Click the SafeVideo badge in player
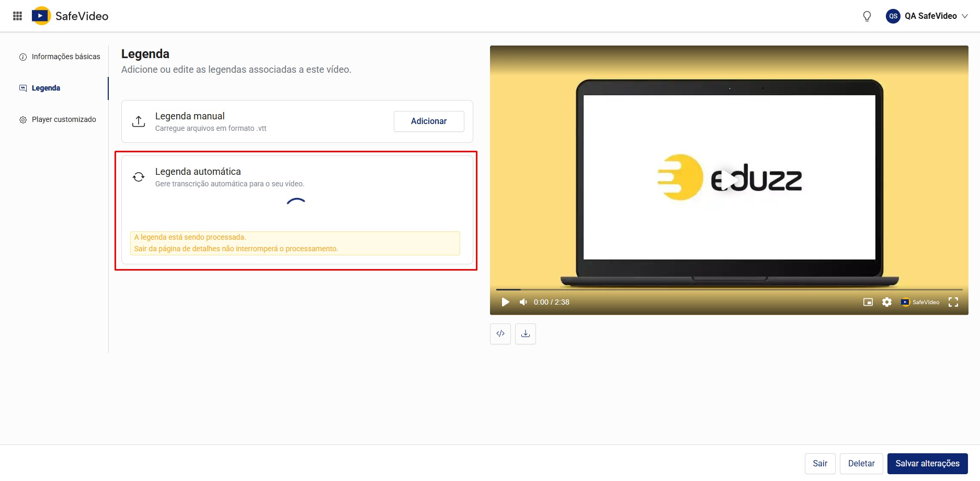Viewport: 980px width, 481px height. pos(920,302)
